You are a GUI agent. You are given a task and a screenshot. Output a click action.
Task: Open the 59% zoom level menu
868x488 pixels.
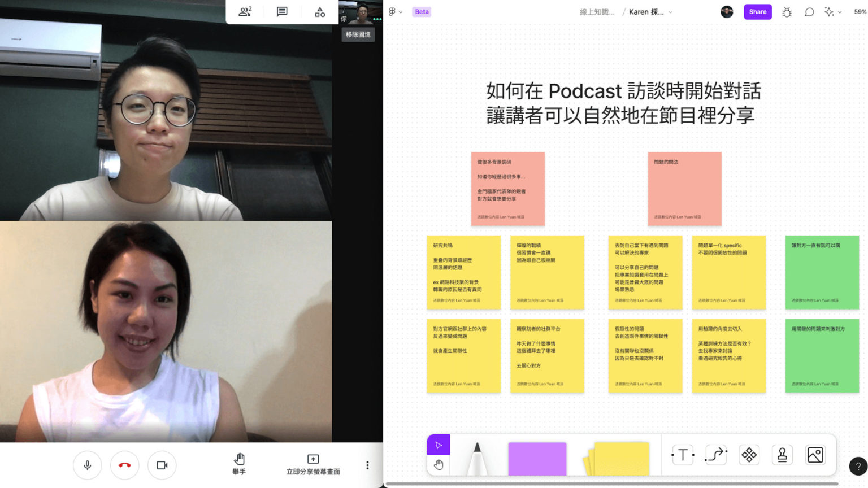[x=860, y=11]
